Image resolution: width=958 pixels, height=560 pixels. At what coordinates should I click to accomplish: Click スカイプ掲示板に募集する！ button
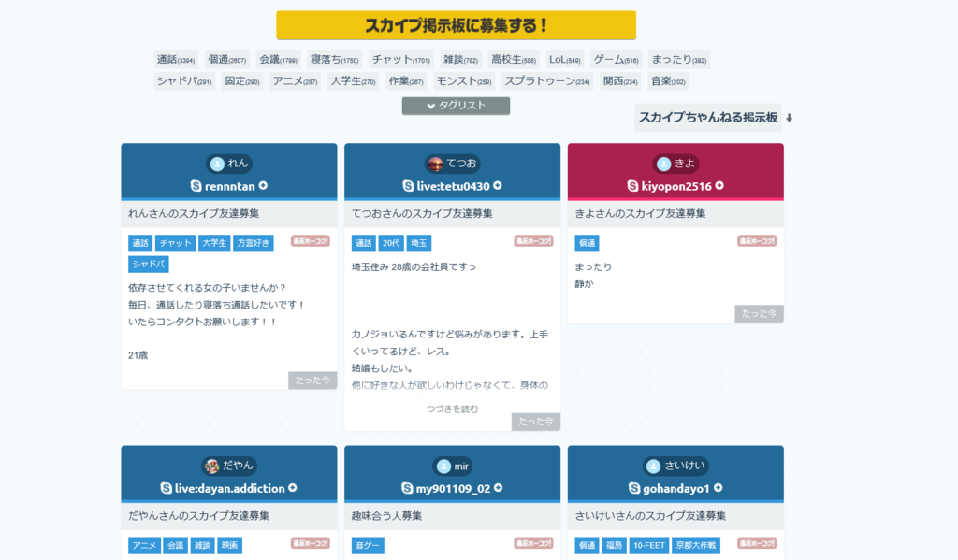456,24
